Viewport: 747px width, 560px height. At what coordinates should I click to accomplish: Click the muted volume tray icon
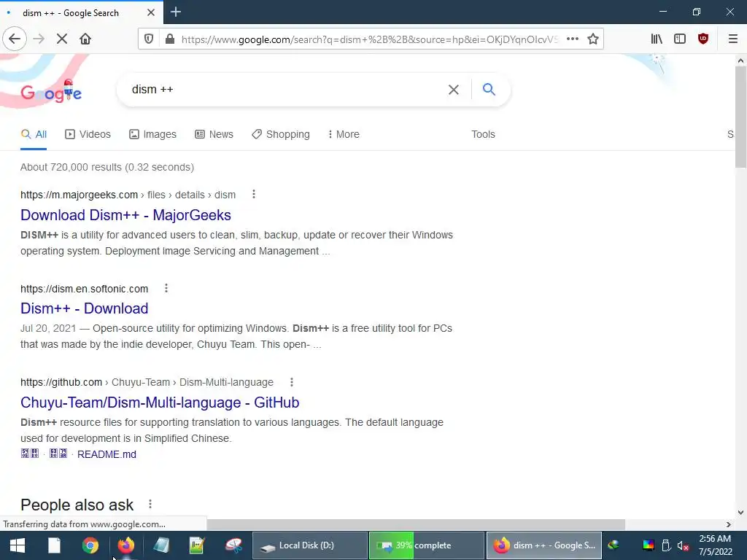click(683, 545)
